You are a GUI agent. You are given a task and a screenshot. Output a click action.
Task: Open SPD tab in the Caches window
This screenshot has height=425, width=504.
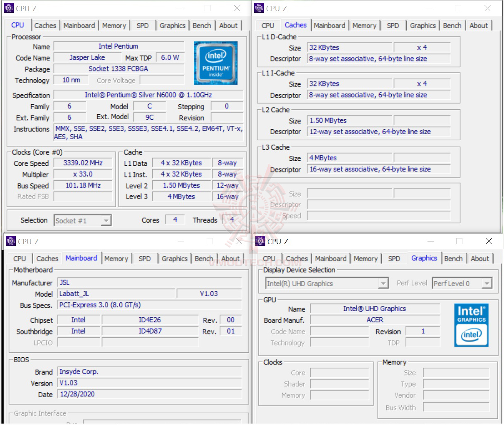[x=393, y=25]
